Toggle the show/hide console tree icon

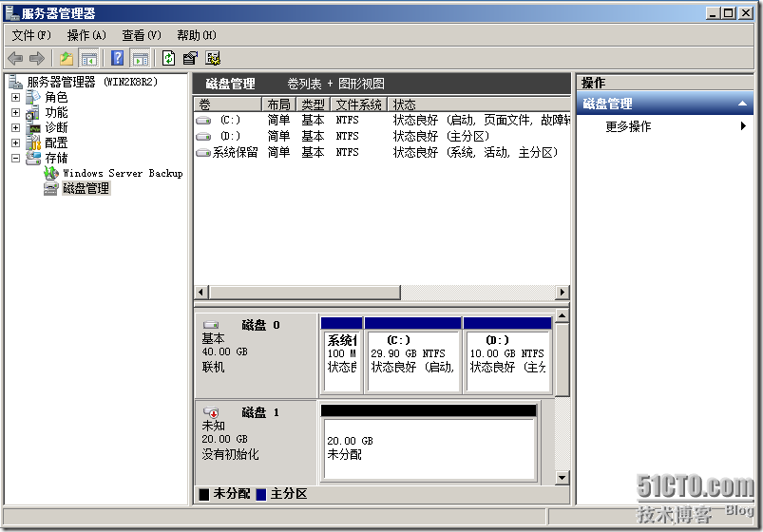89,59
